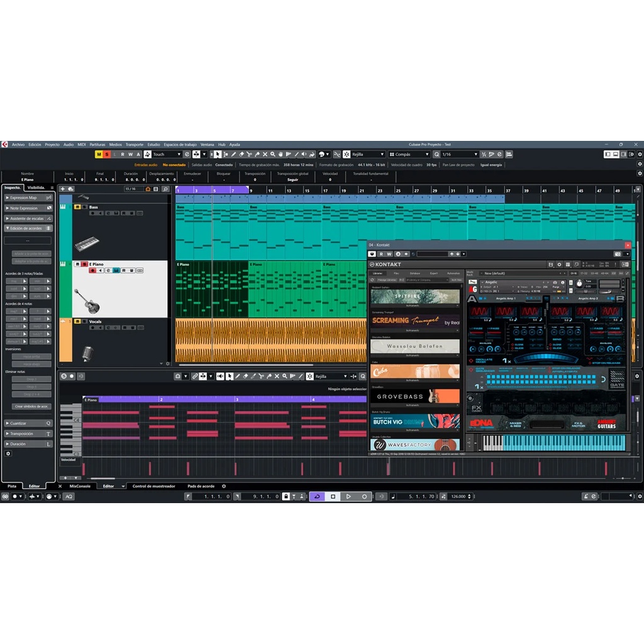This screenshot has height=644, width=644.
Task: Expand the Expression Map section
Action: tap(28, 197)
